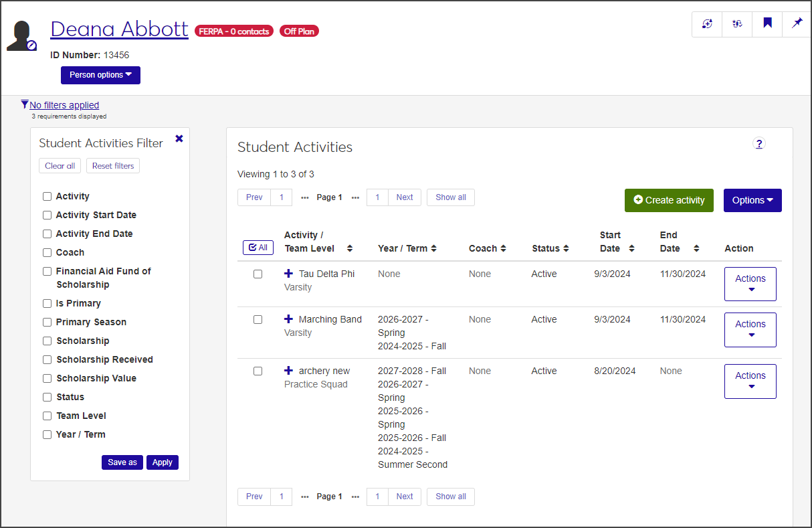Open the Person options dropdown

pyautogui.click(x=100, y=75)
